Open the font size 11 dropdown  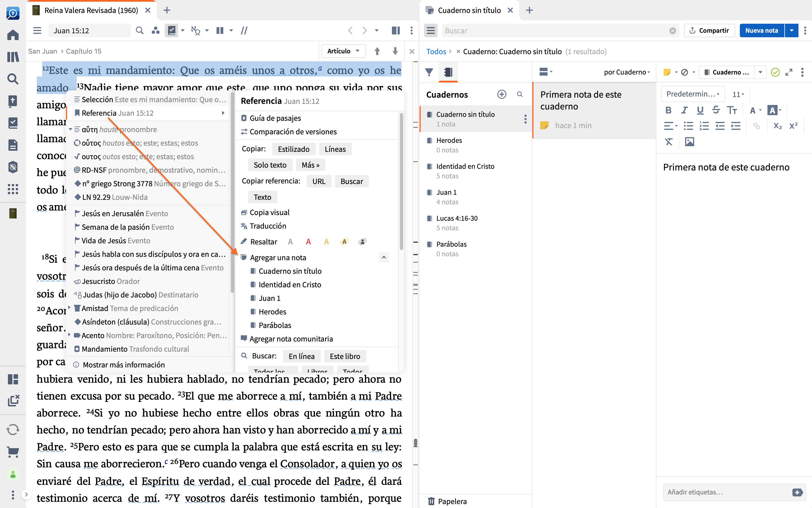click(738, 95)
